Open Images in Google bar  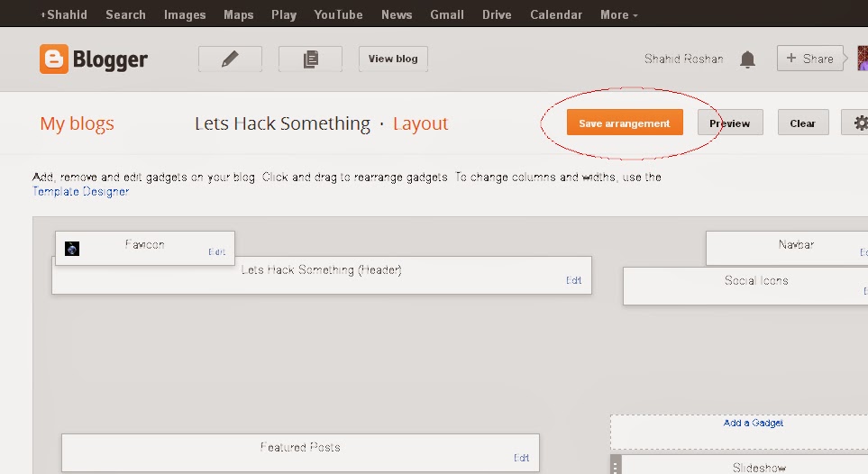(x=185, y=15)
